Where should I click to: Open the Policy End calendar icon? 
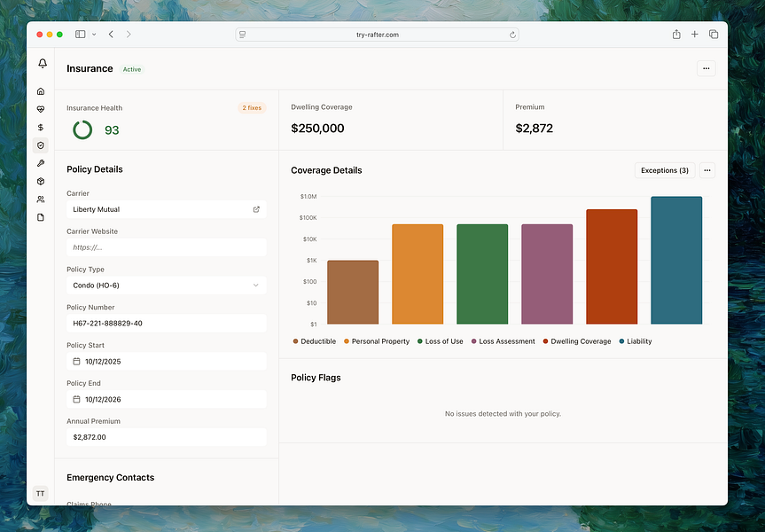[x=76, y=399]
